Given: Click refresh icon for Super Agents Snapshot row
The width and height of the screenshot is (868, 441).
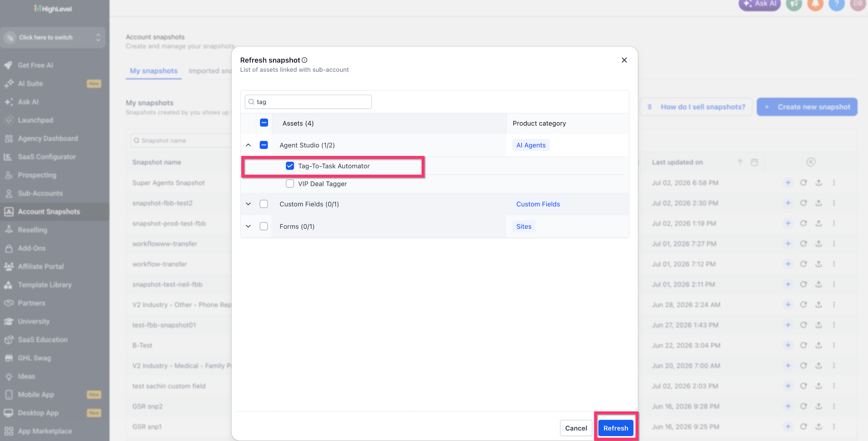Looking at the screenshot, I should [x=803, y=183].
